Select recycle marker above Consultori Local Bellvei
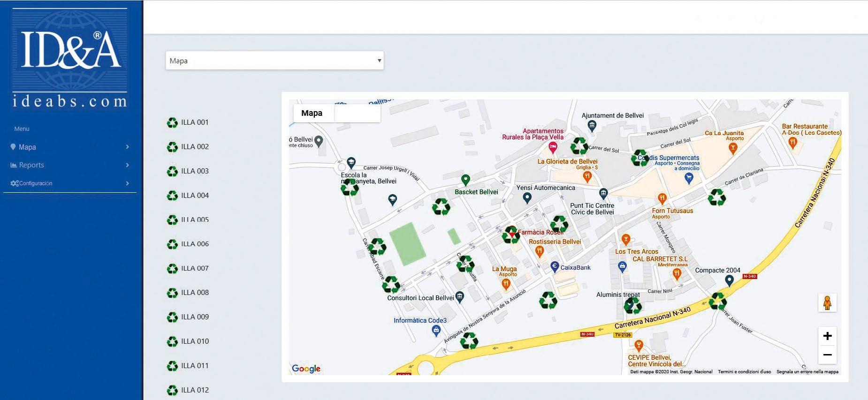This screenshot has height=400, width=868. tap(391, 284)
